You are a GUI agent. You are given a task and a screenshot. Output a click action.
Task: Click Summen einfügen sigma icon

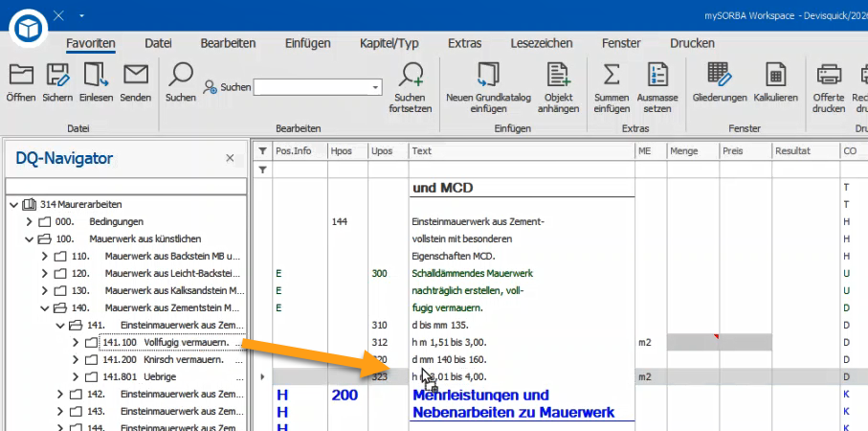612,75
